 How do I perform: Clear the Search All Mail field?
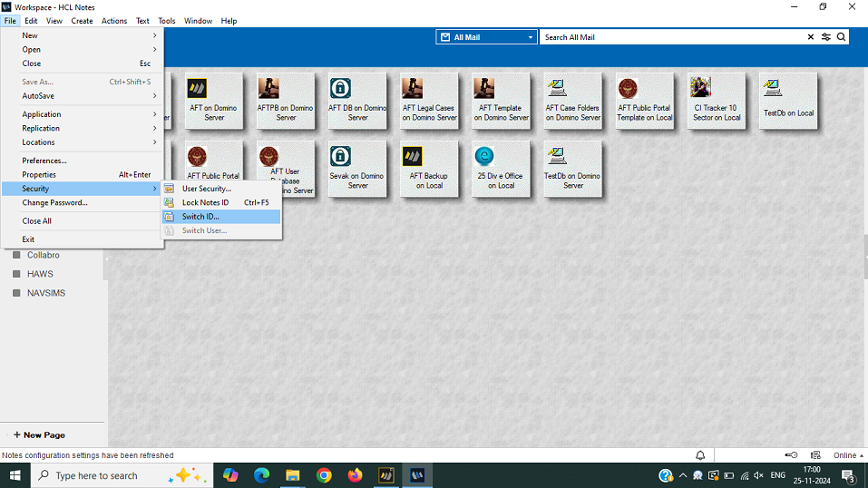pyautogui.click(x=811, y=37)
